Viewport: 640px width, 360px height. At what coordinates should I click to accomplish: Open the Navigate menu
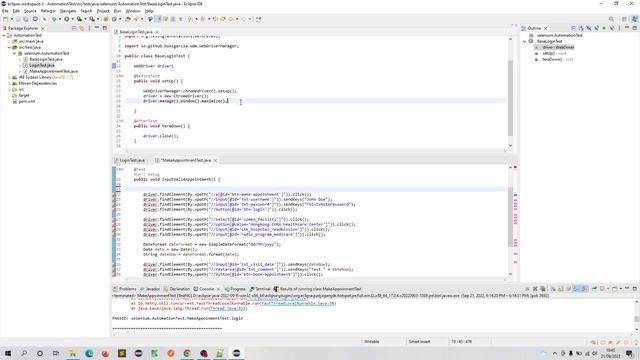[68, 11]
